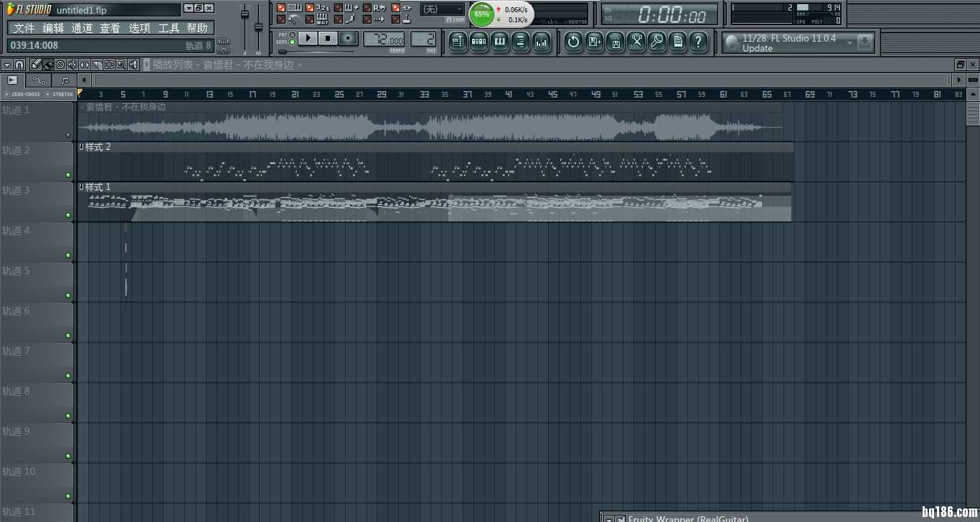Open the step sequencer window
This screenshot has width=980, height=522.
point(479,42)
